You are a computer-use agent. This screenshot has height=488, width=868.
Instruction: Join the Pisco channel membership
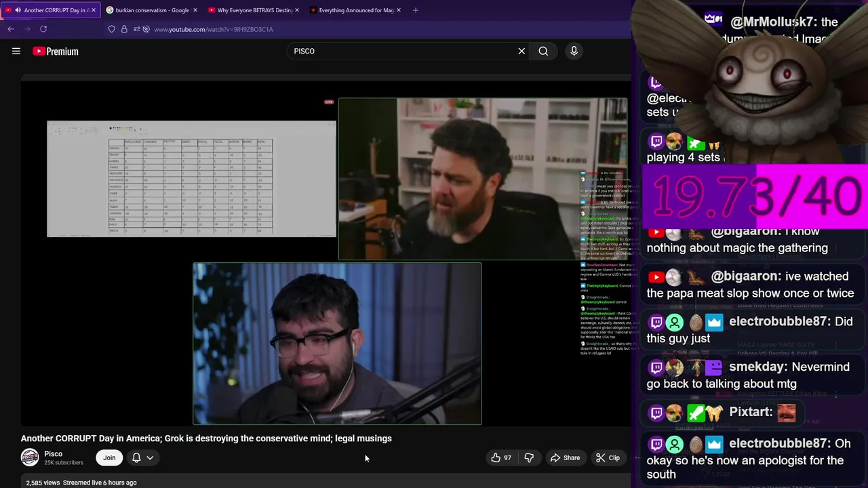[109, 457]
